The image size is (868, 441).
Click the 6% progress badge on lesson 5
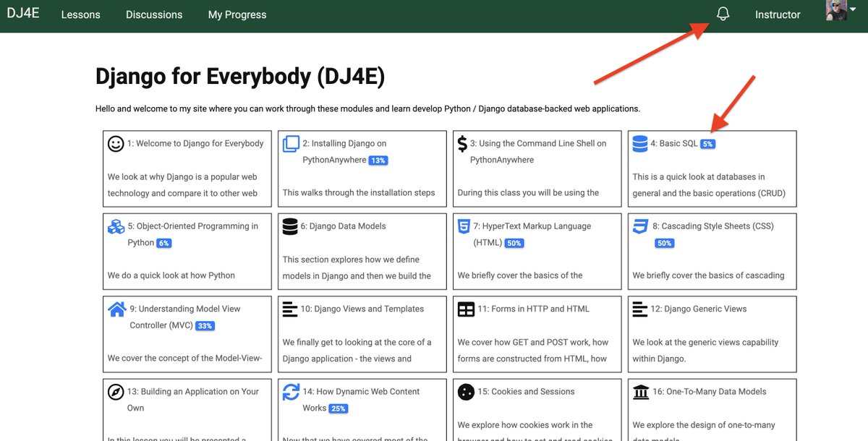[164, 243]
